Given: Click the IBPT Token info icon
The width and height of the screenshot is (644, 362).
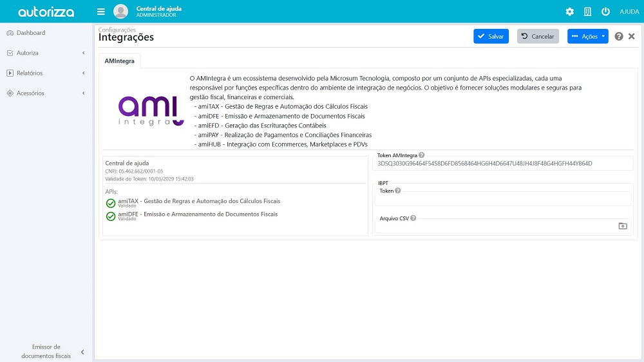Looking at the screenshot, I should [x=398, y=191].
